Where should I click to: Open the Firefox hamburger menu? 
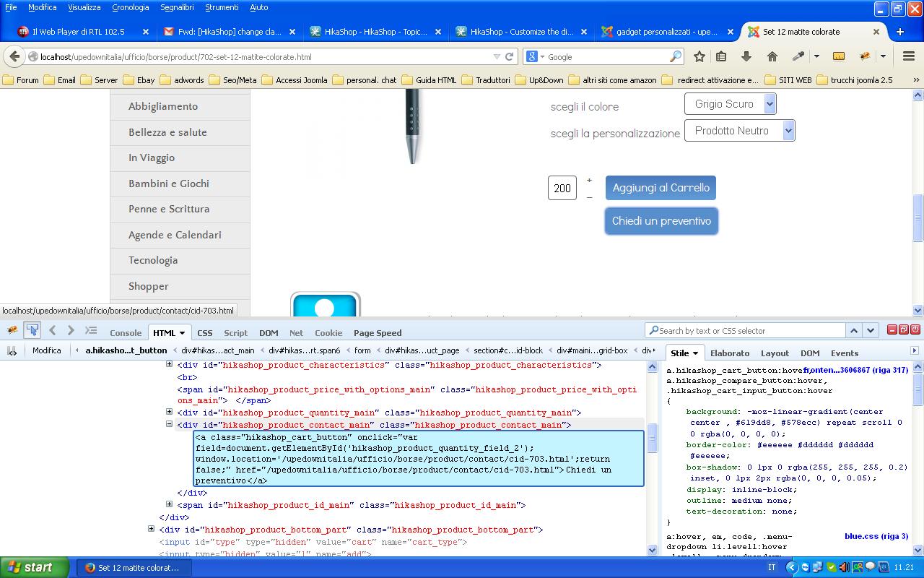pos(909,56)
